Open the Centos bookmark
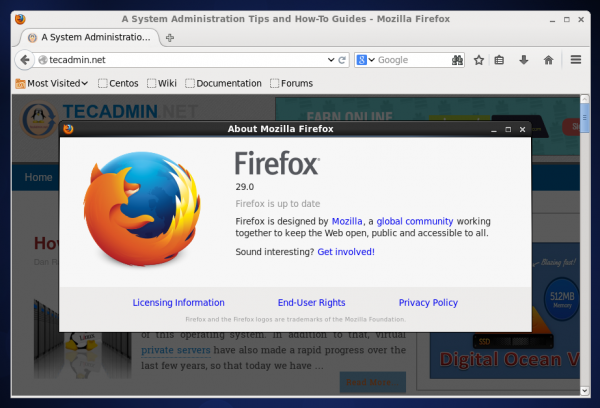The image size is (600, 408). 117,83
